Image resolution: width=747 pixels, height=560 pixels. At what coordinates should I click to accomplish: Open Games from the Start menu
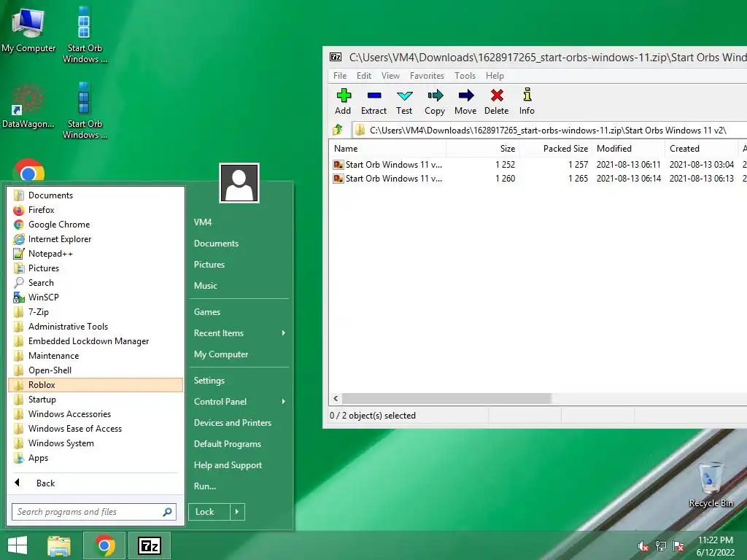point(239,312)
